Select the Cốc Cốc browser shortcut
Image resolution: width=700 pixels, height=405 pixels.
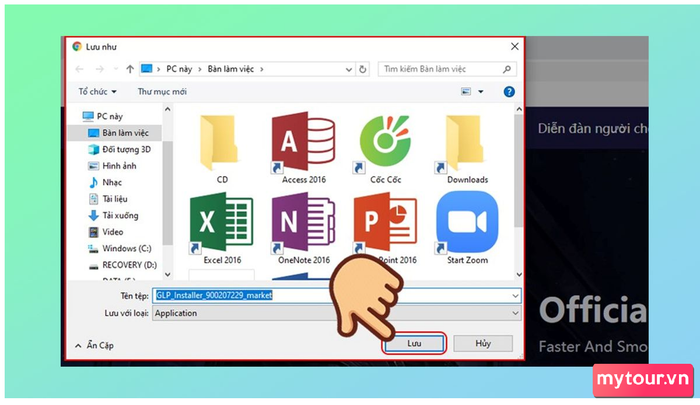click(385, 149)
